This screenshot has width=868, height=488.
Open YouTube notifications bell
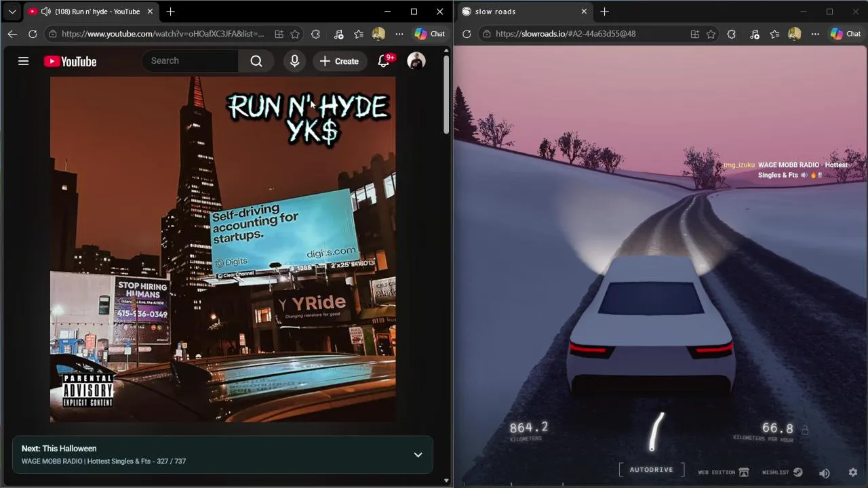pyautogui.click(x=383, y=61)
